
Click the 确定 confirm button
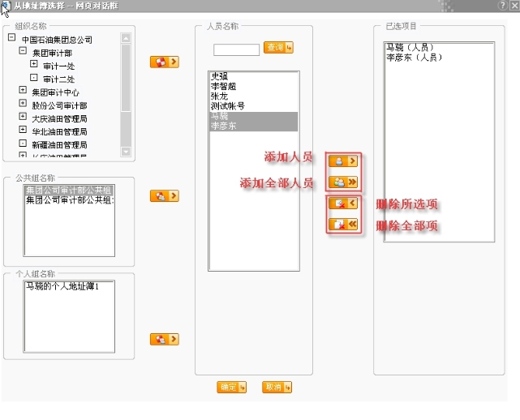(x=232, y=388)
